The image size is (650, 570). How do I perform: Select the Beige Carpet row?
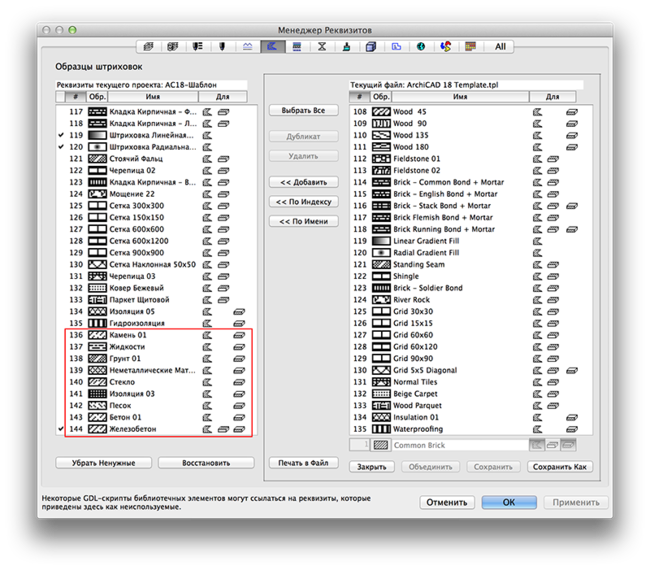coord(471,394)
